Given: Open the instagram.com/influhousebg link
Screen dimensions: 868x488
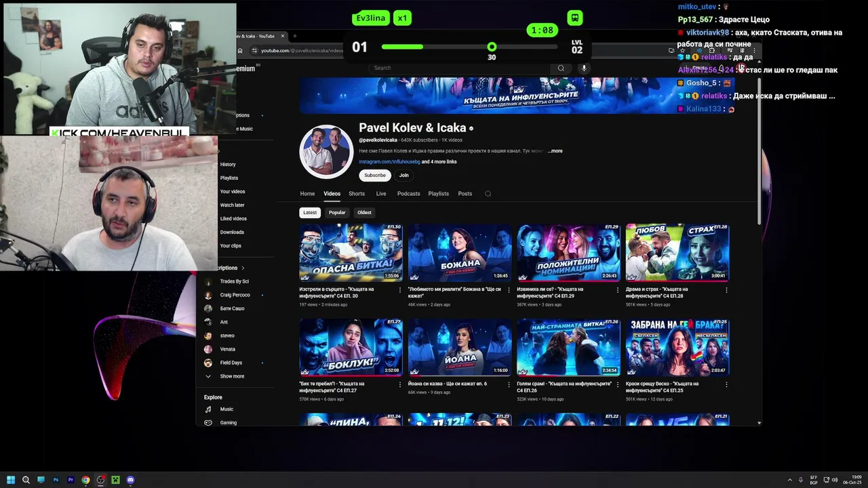Looking at the screenshot, I should coord(389,162).
